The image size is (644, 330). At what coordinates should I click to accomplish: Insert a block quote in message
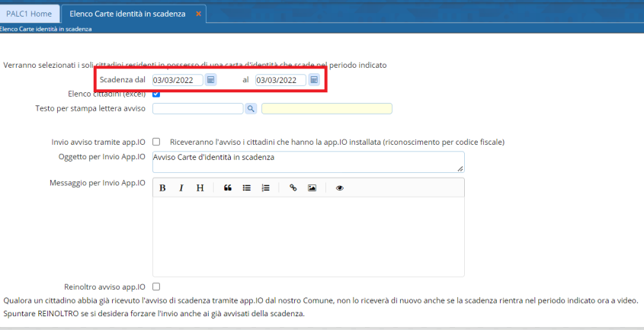[228, 187]
